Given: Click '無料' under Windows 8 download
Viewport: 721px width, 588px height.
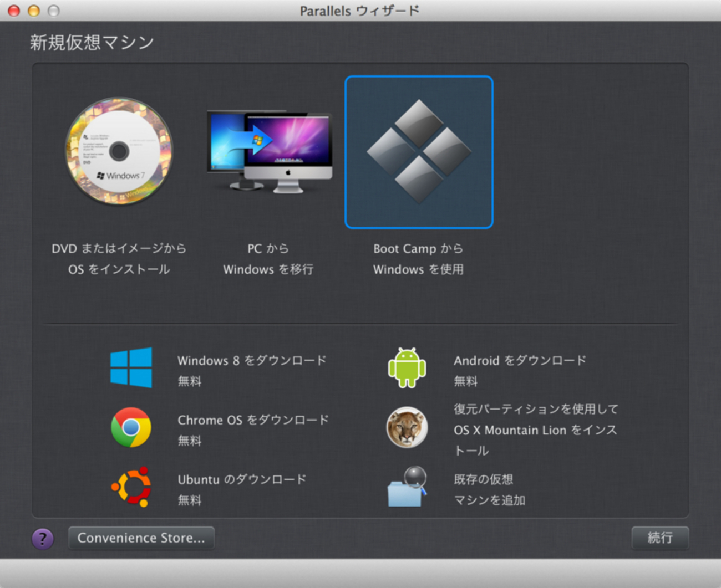Looking at the screenshot, I should tap(190, 381).
